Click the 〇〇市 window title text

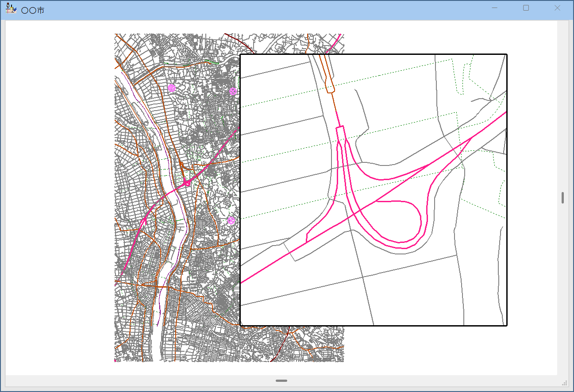(x=33, y=10)
